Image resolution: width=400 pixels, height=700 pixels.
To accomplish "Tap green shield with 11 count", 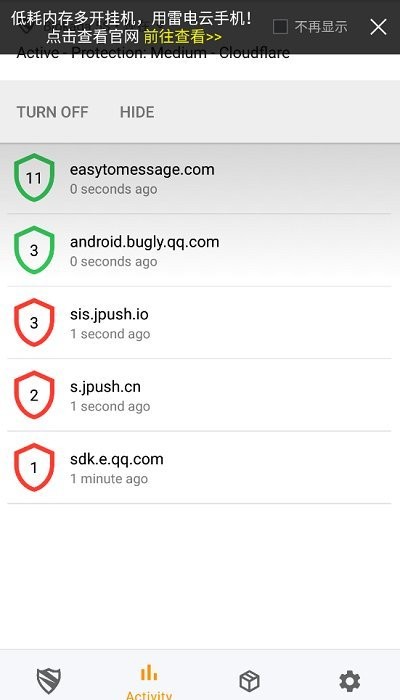I will (34, 178).
